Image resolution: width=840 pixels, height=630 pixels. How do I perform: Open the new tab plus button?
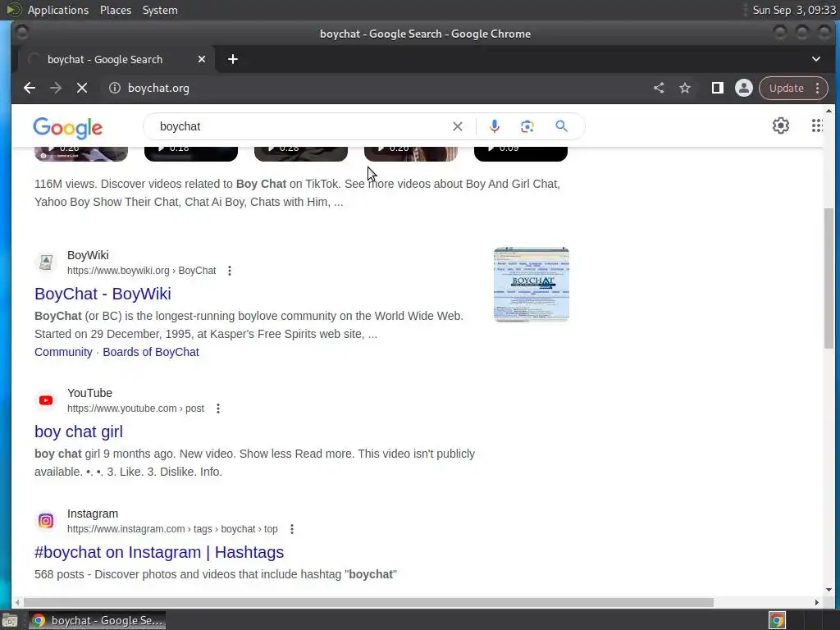point(232,59)
